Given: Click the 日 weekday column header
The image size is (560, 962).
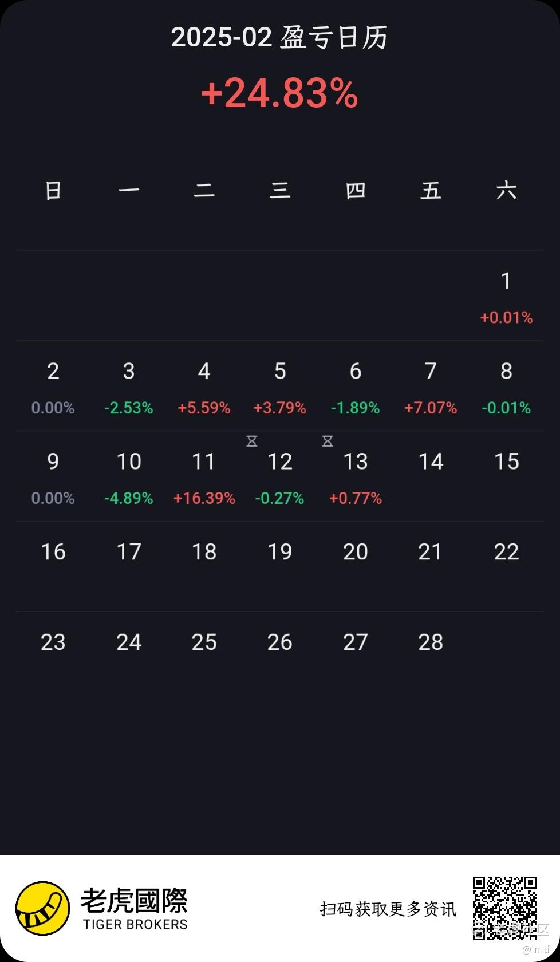Looking at the screenshot, I should coord(53,190).
